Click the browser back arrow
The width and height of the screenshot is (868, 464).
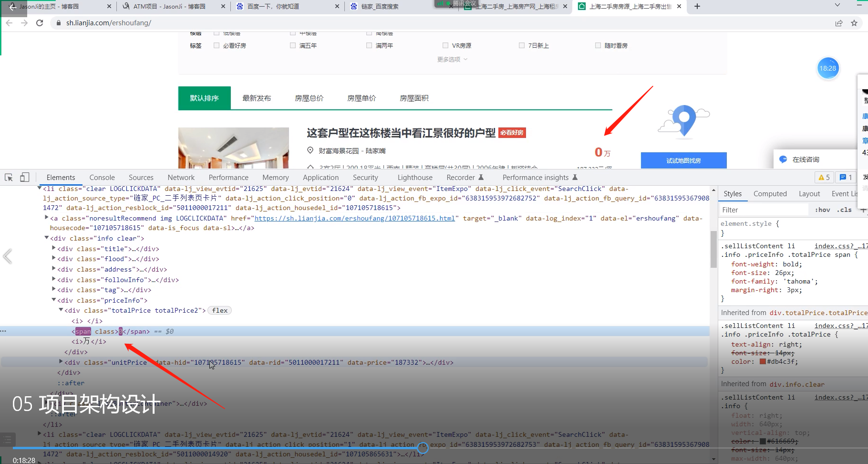[9, 23]
